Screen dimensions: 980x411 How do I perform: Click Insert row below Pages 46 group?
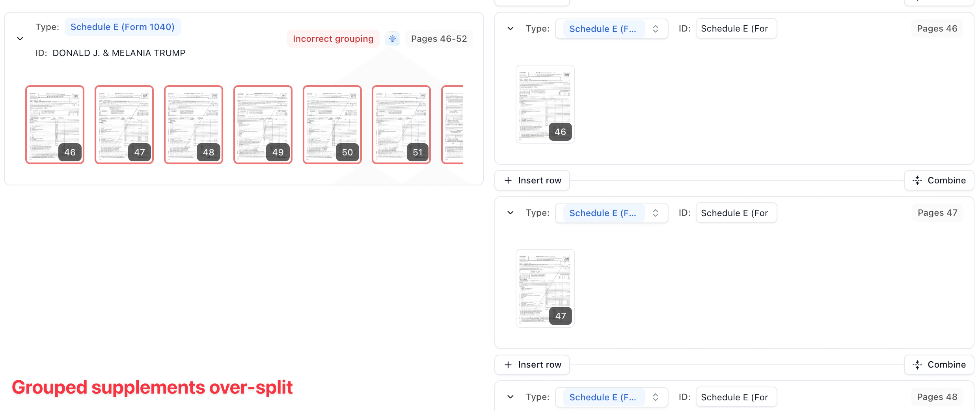click(x=532, y=180)
